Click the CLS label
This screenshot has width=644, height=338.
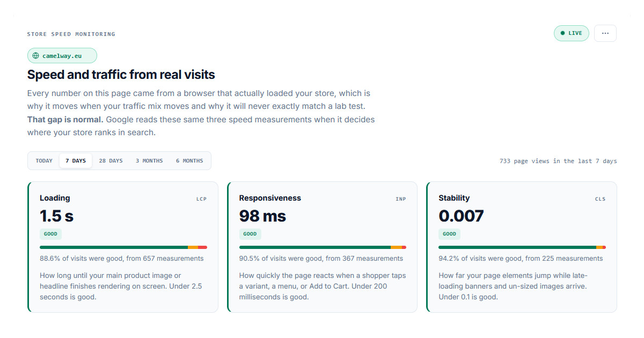(x=600, y=199)
